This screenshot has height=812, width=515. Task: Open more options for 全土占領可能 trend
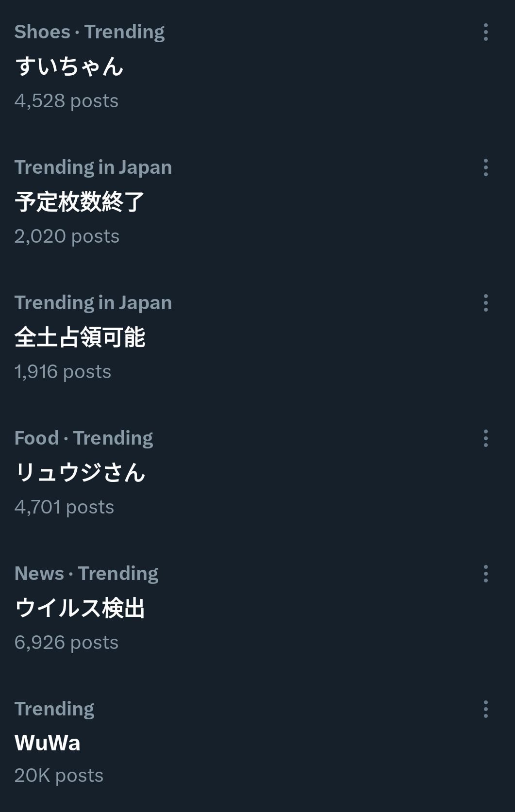point(485,303)
